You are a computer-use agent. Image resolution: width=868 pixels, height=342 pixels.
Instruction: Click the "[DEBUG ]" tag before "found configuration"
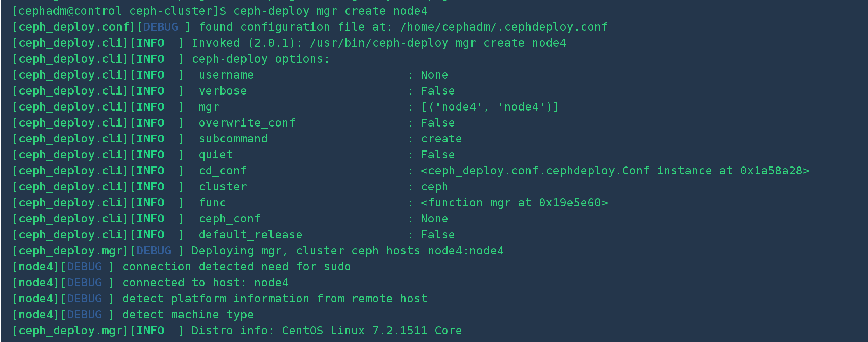click(164, 27)
